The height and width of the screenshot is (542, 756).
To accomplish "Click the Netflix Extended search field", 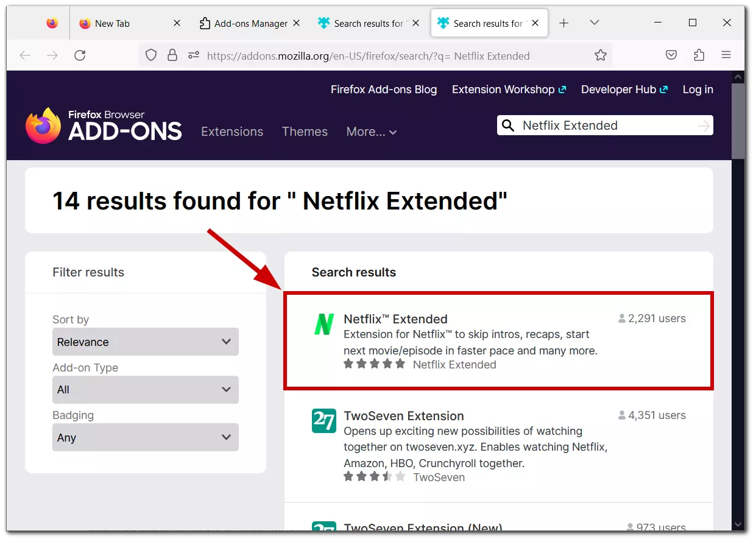I will tap(605, 126).
